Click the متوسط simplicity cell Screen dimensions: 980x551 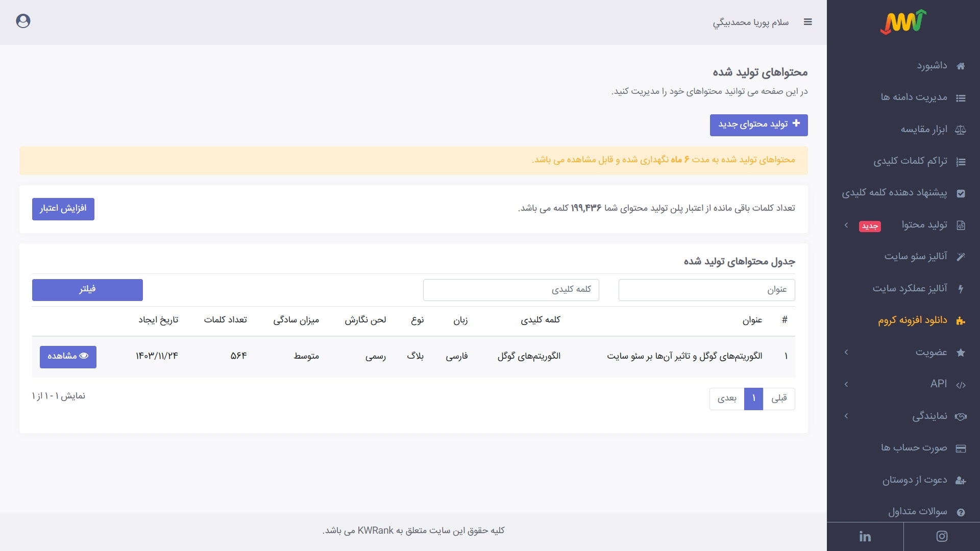pyautogui.click(x=306, y=356)
